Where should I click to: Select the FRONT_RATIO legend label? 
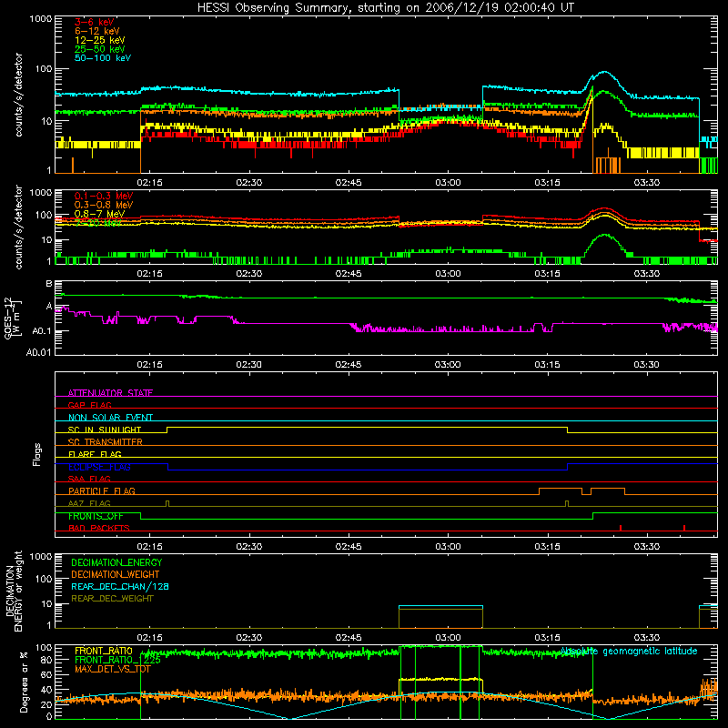104,651
